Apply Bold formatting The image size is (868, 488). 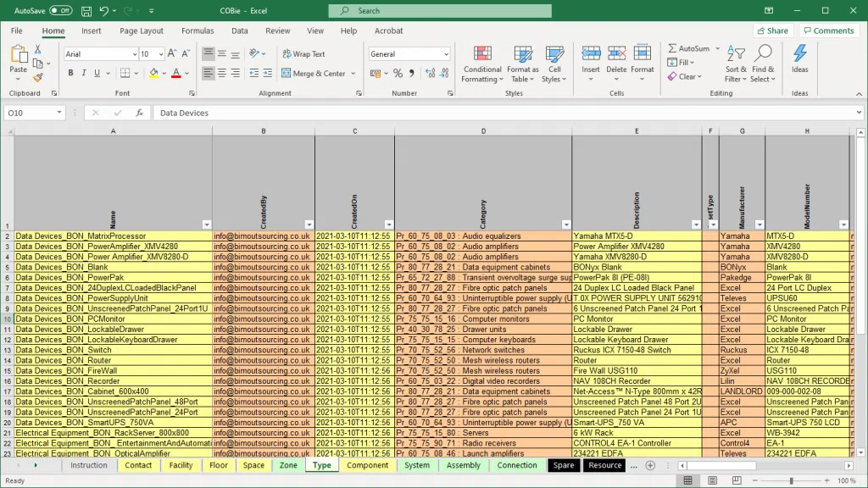[71, 74]
